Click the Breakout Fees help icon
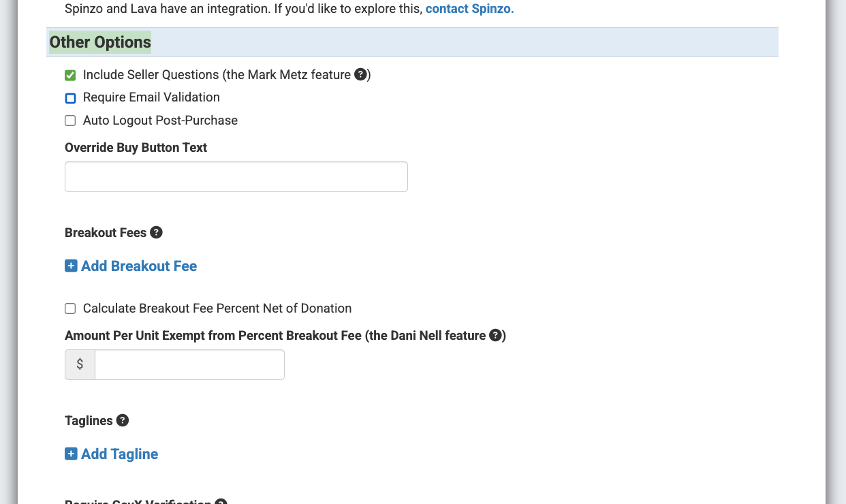The width and height of the screenshot is (846, 504). pos(156,233)
